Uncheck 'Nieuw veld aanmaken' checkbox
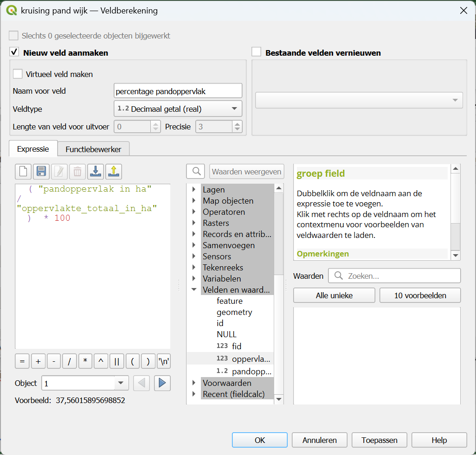 tap(14, 52)
